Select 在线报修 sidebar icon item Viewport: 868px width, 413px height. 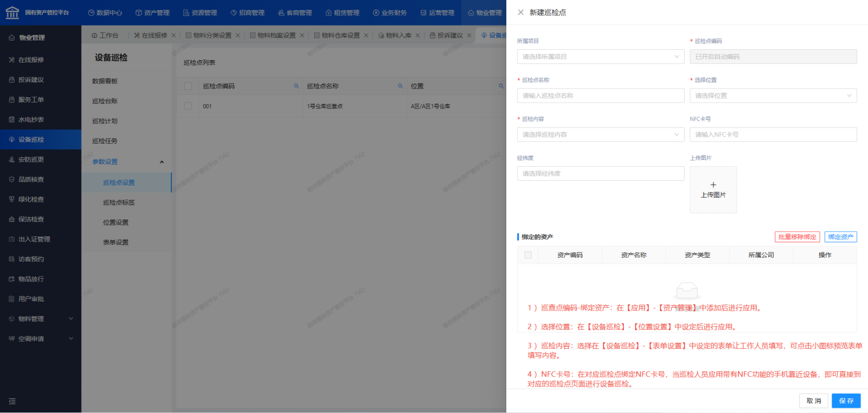coord(41,60)
